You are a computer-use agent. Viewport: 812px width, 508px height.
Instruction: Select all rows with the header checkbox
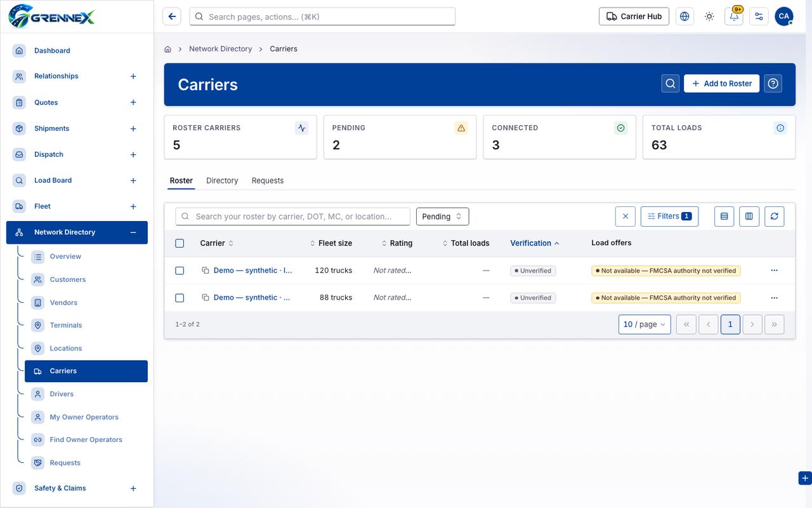pyautogui.click(x=180, y=243)
